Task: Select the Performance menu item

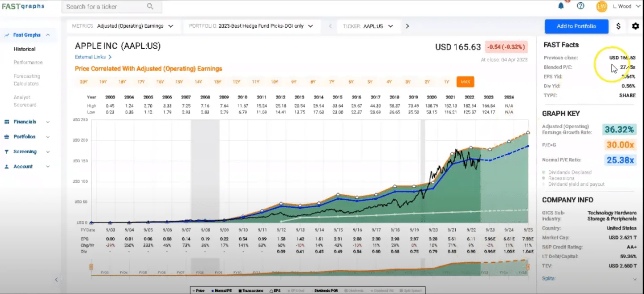Action: click(28, 63)
